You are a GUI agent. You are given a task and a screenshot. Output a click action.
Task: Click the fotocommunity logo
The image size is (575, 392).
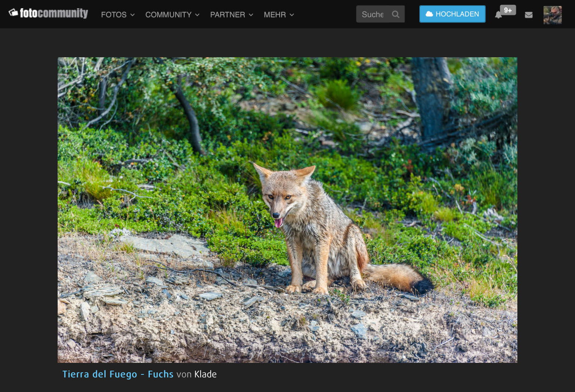[x=48, y=13]
